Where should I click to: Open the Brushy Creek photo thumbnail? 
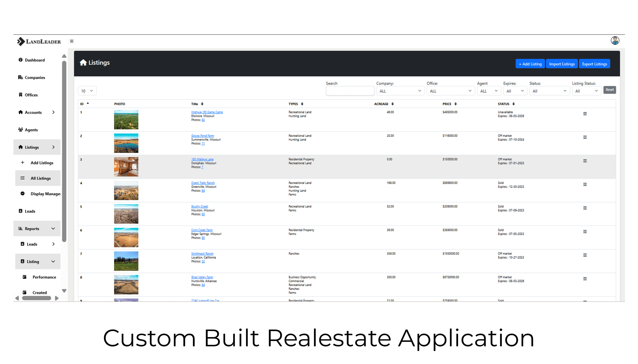click(126, 214)
